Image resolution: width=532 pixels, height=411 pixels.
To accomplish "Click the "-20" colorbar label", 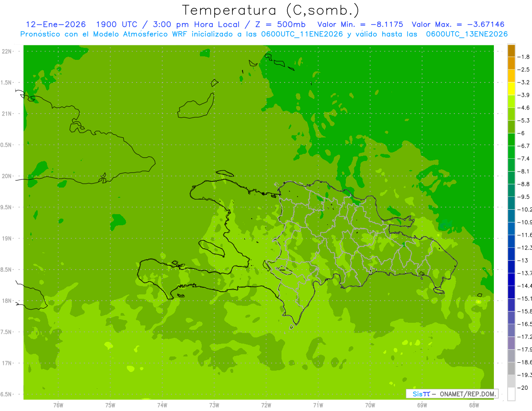I will click(x=522, y=388).
